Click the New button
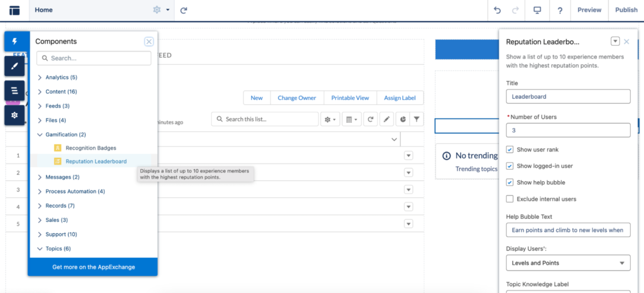Viewport: 644px width, 293px height. pos(257,97)
